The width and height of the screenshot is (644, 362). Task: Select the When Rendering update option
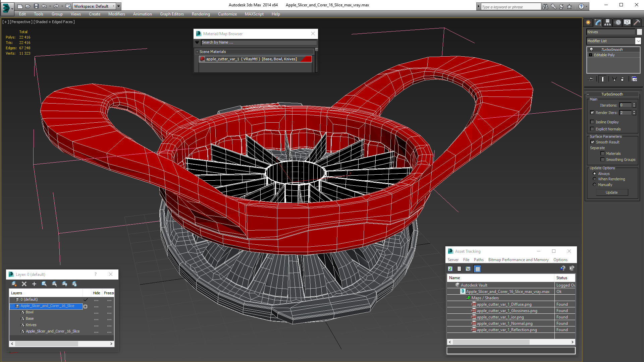pyautogui.click(x=594, y=179)
